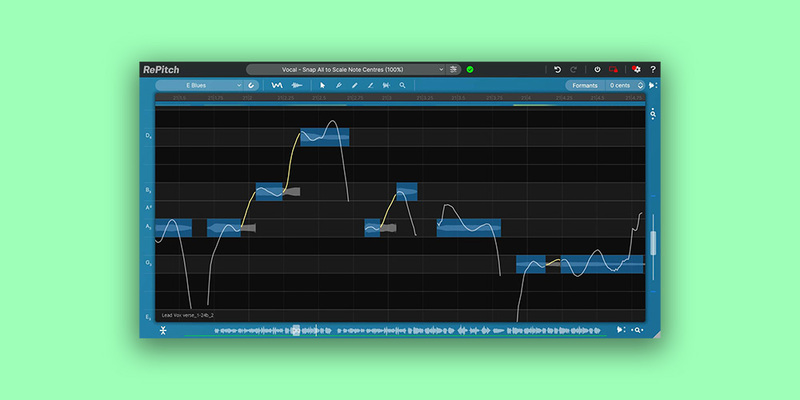Screen dimensions: 800x400
Task: Click the 0 cents value field
Action: coord(620,85)
